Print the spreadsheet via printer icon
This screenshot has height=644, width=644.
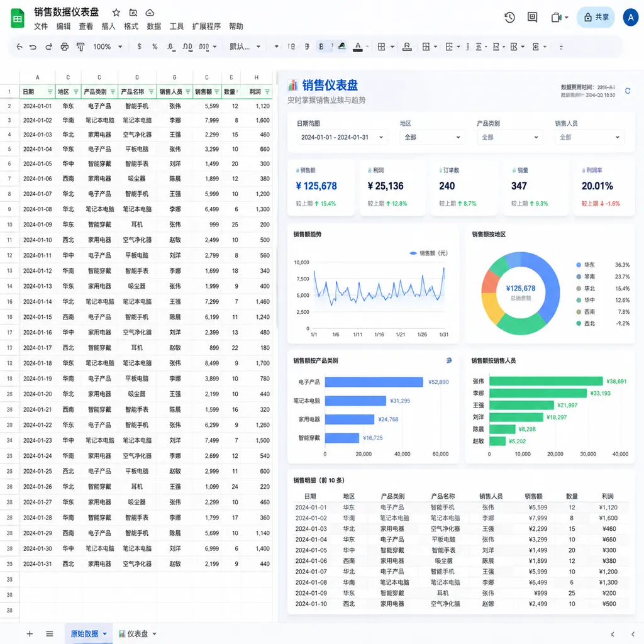(65, 47)
